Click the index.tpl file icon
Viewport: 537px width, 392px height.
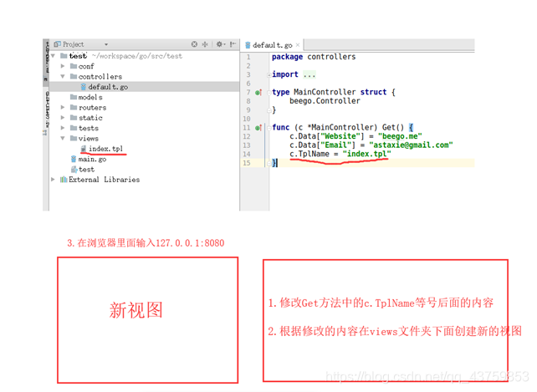click(x=83, y=149)
